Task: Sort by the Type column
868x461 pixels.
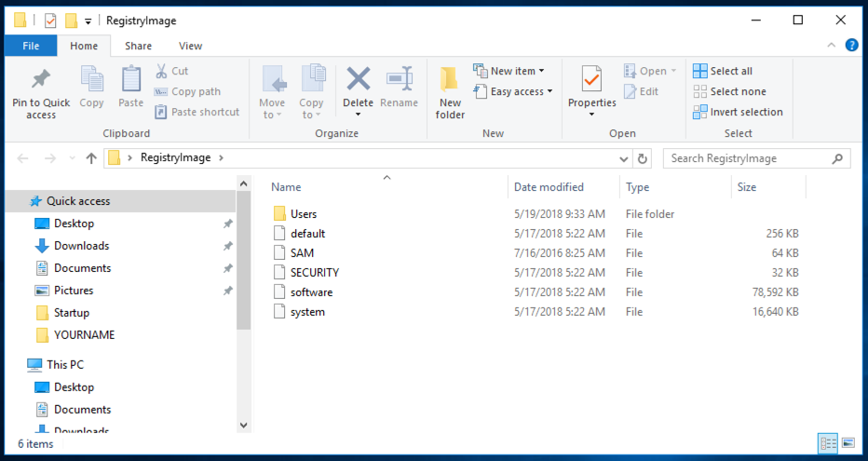Action: pyautogui.click(x=637, y=187)
